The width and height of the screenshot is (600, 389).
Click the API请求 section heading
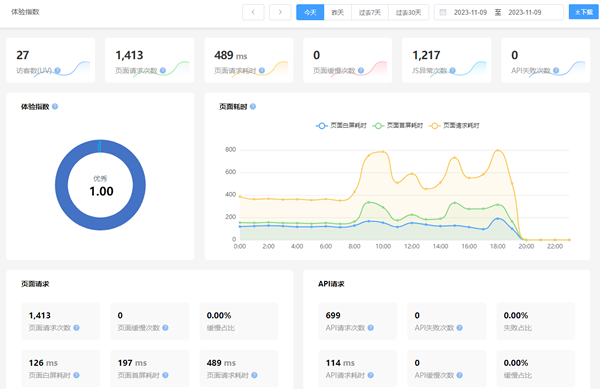[x=331, y=284]
